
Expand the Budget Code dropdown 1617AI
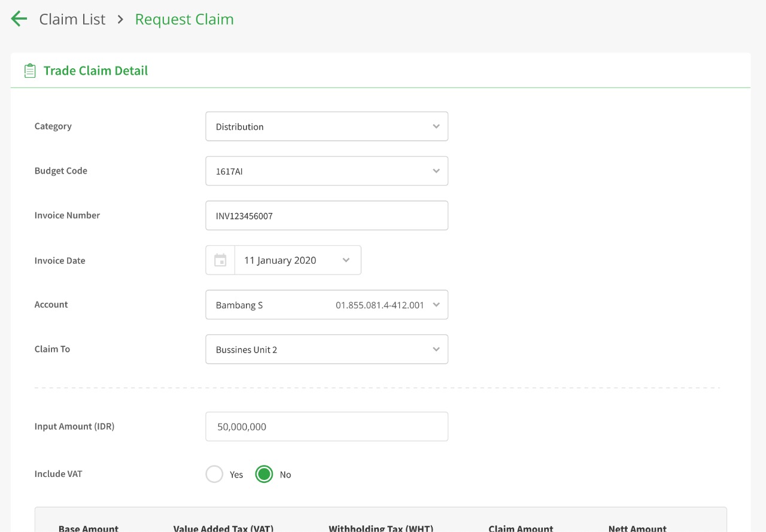(x=326, y=171)
